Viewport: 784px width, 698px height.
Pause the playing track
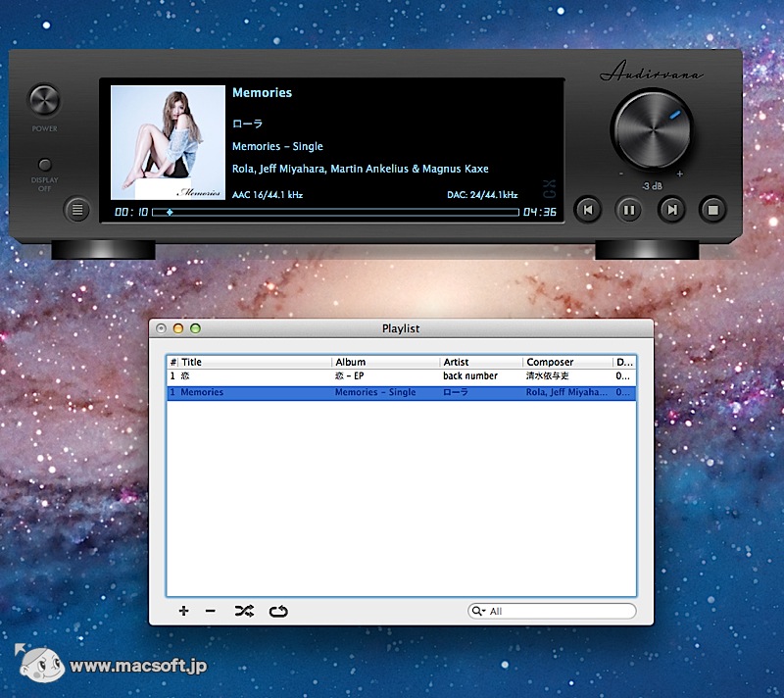[x=629, y=210]
